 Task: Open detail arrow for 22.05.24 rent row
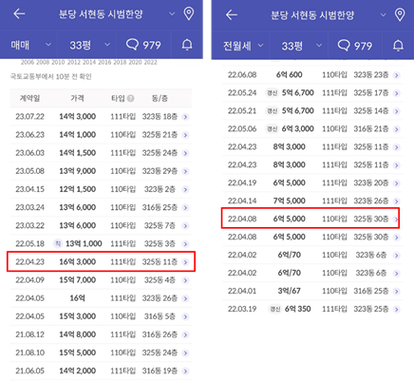click(x=396, y=93)
